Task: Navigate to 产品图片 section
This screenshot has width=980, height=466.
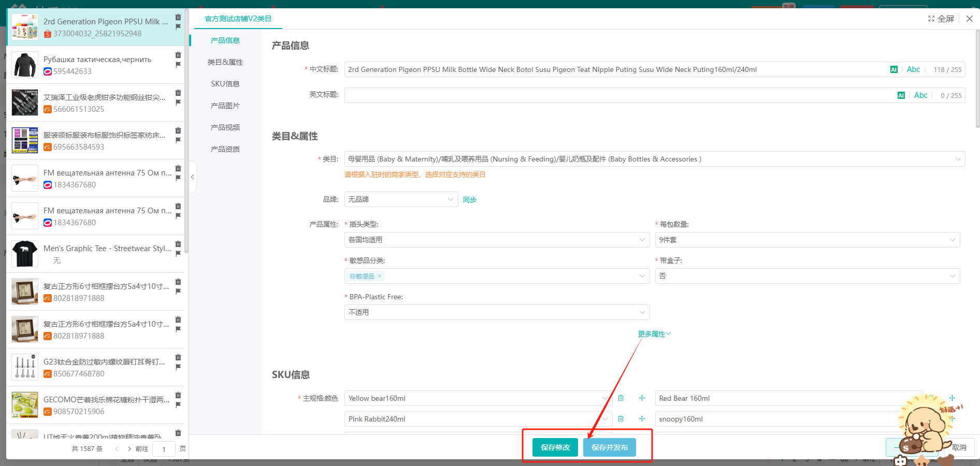Action: click(225, 106)
